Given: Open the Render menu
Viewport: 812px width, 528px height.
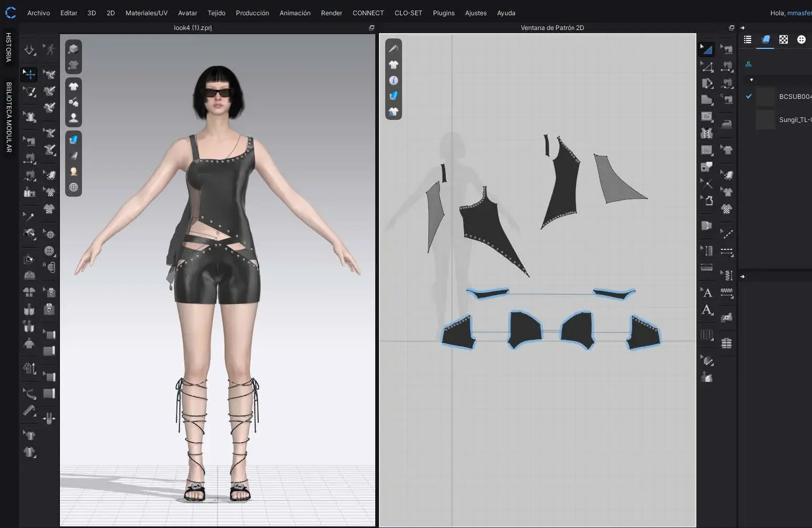Looking at the screenshot, I should coord(332,13).
